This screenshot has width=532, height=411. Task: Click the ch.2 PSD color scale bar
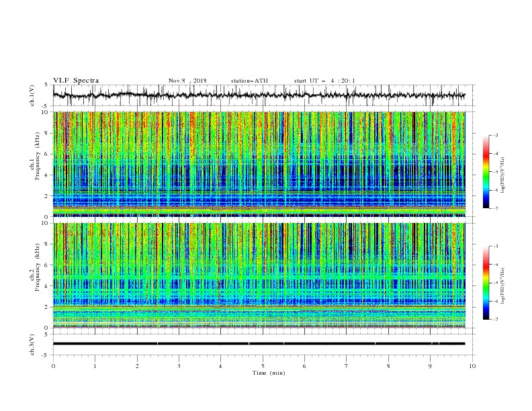click(486, 283)
